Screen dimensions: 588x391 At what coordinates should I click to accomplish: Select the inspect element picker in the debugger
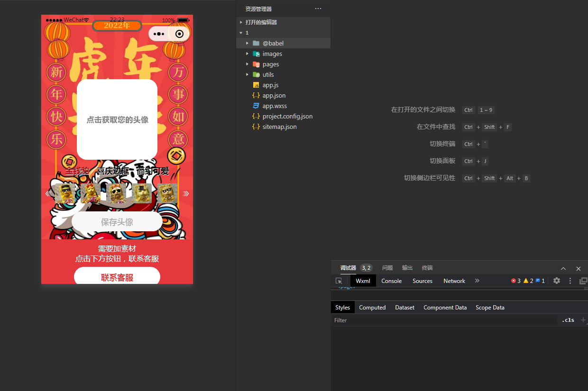(x=339, y=281)
